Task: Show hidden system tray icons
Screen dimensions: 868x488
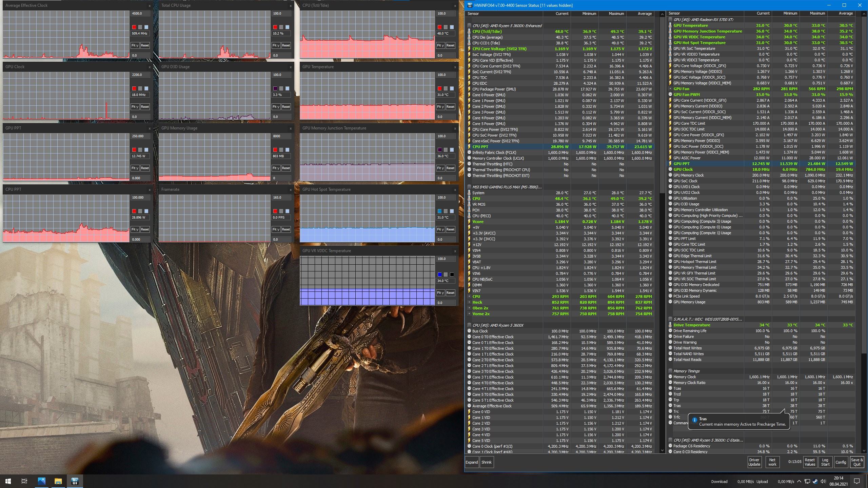Action: pos(799,482)
